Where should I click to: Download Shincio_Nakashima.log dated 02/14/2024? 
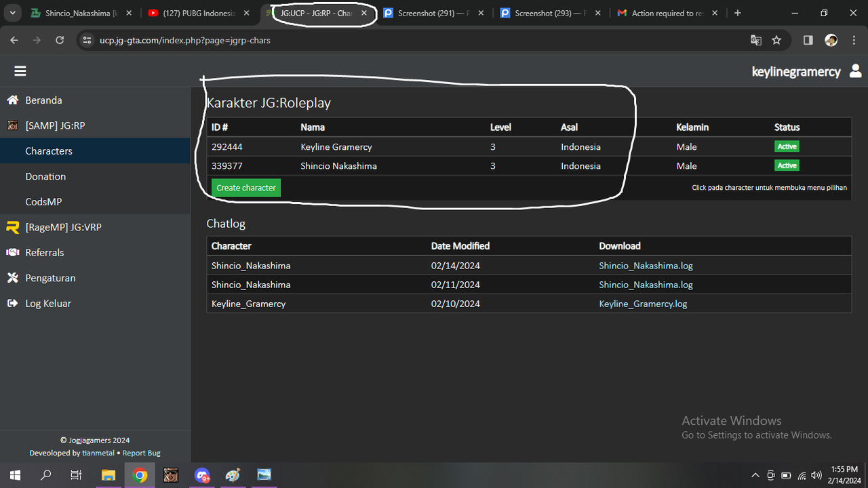pos(646,266)
